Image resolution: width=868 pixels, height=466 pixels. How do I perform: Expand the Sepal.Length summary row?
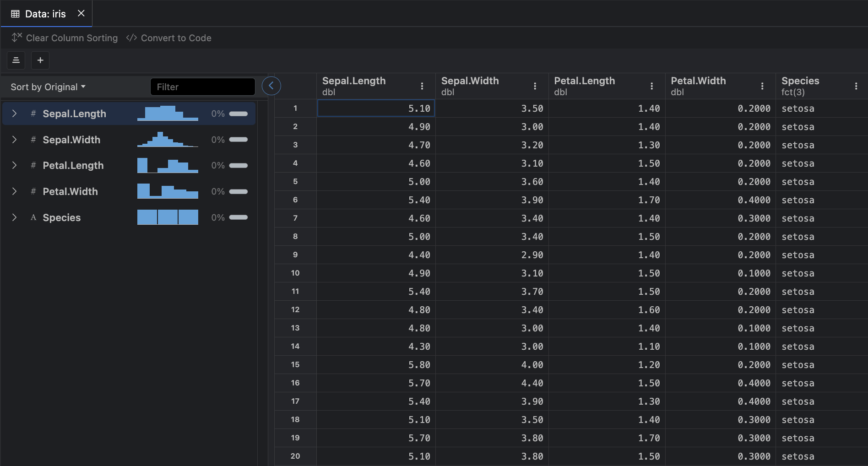pyautogui.click(x=15, y=114)
